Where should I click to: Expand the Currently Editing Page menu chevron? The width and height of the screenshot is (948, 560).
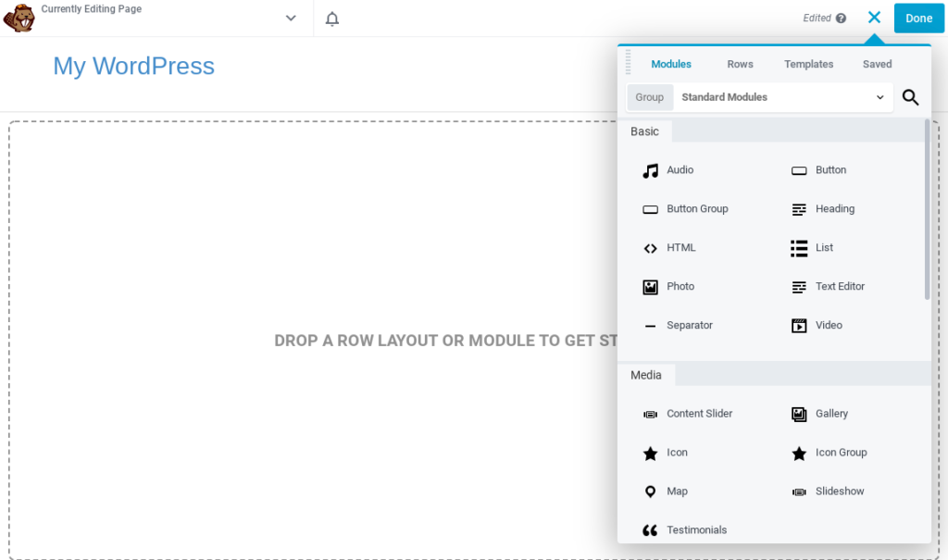291,19
